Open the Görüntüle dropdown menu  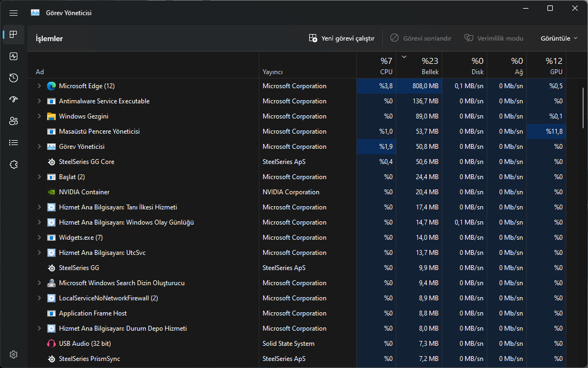pyautogui.click(x=559, y=38)
